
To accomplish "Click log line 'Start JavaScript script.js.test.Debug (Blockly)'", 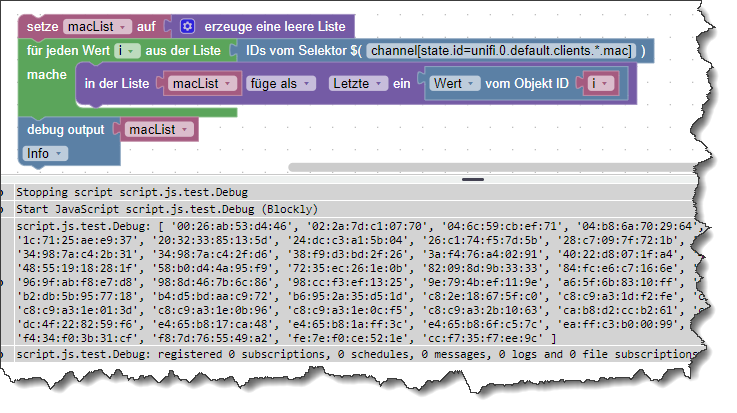I will 167,209.
